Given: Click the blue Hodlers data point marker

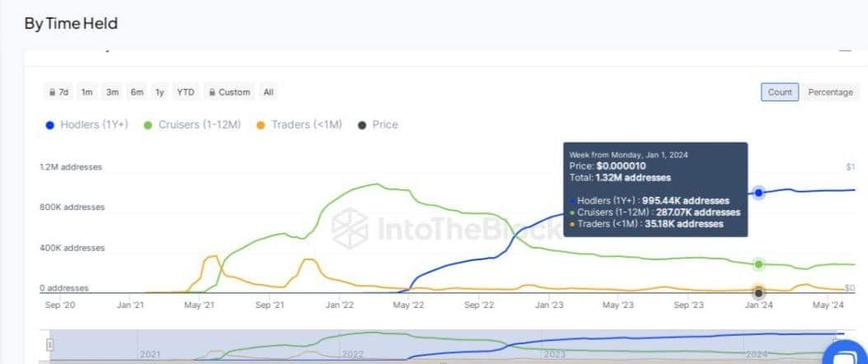Looking at the screenshot, I should coord(758,193).
